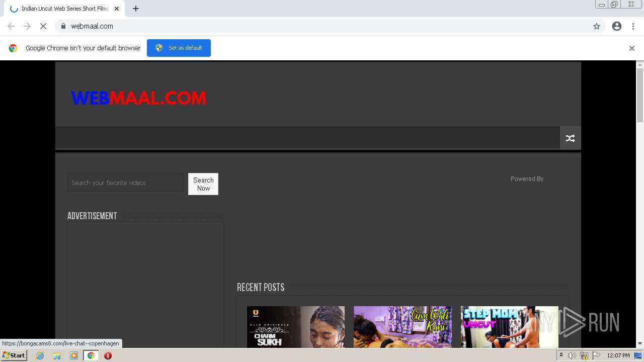
Task: Open the file explorer taskbar icon
Action: pyautogui.click(x=57, y=355)
